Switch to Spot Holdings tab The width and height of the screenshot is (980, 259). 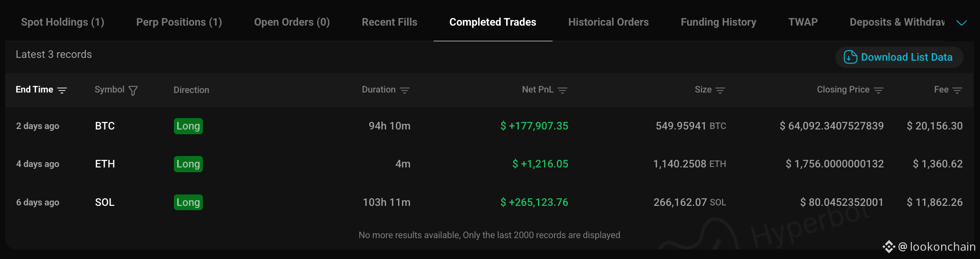tap(63, 22)
